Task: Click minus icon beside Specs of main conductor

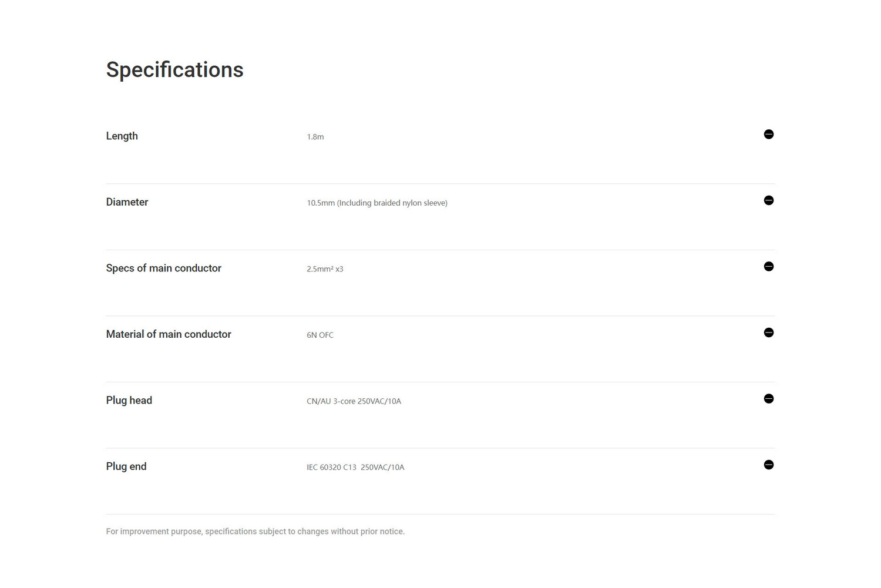Action: tap(768, 267)
